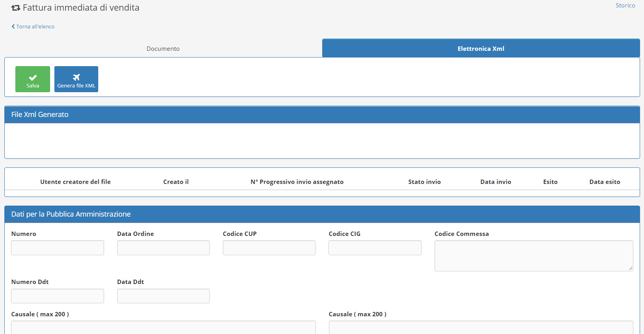Screen dimensions: 644x334
Task: Grab the Codice Commessa resize handle
Action: pyautogui.click(x=631, y=268)
